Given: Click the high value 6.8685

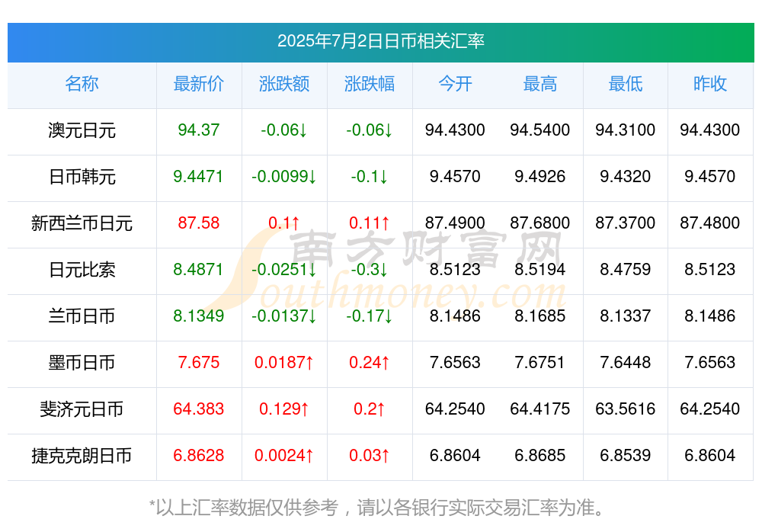Looking at the screenshot, I should point(539,455).
